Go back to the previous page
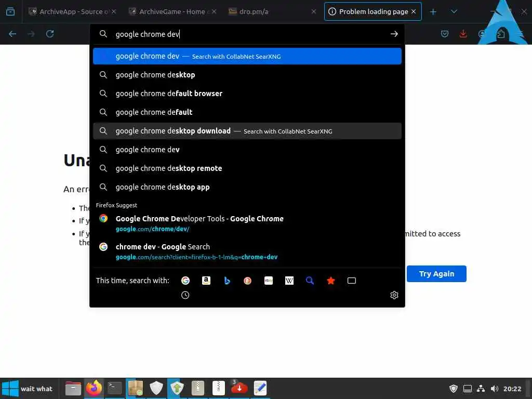The image size is (532, 399). point(12,34)
